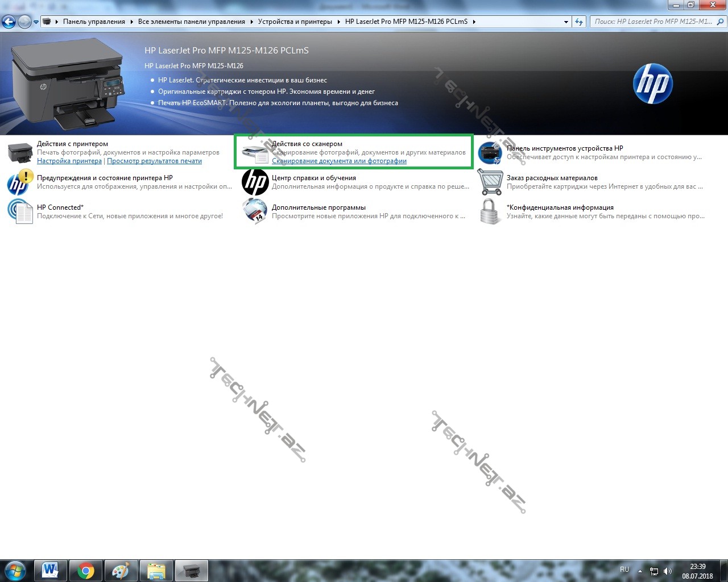728x582 pixels.
Task: Open recent pages dropdown next to forward button
Action: 36,22
